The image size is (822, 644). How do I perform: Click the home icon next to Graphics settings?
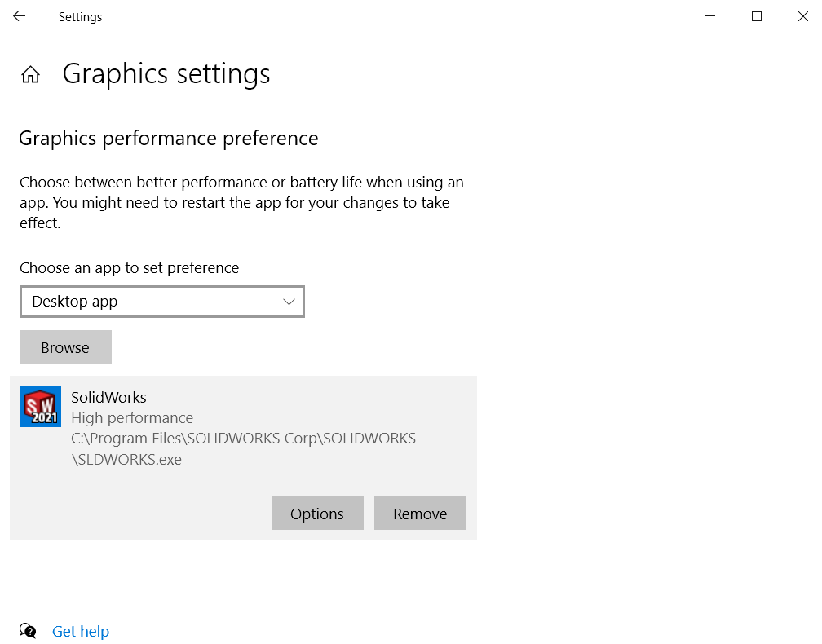pos(30,74)
